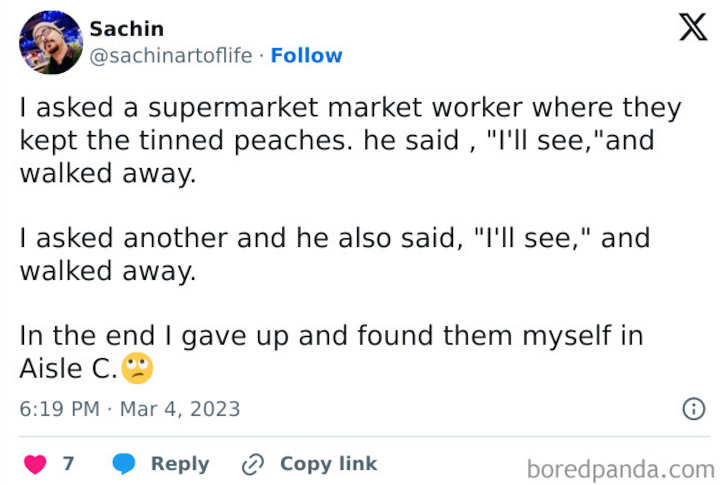Screen dimensions: 728x485
Task: Click the paragraph starting 'In the end'
Action: click(330, 351)
